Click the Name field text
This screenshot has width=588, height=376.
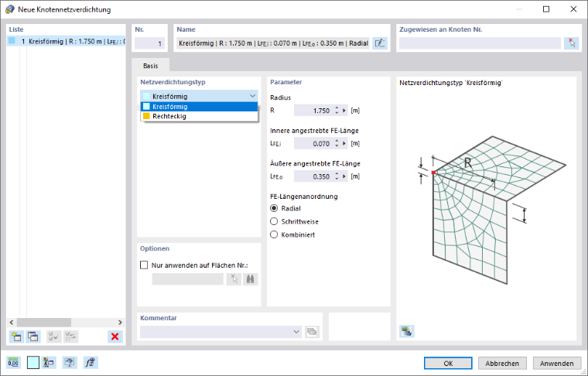click(x=273, y=43)
